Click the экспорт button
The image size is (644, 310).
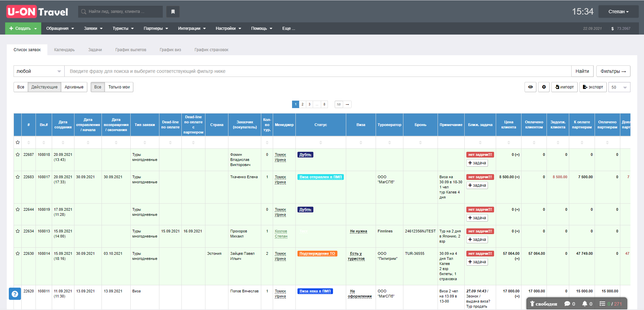593,87
